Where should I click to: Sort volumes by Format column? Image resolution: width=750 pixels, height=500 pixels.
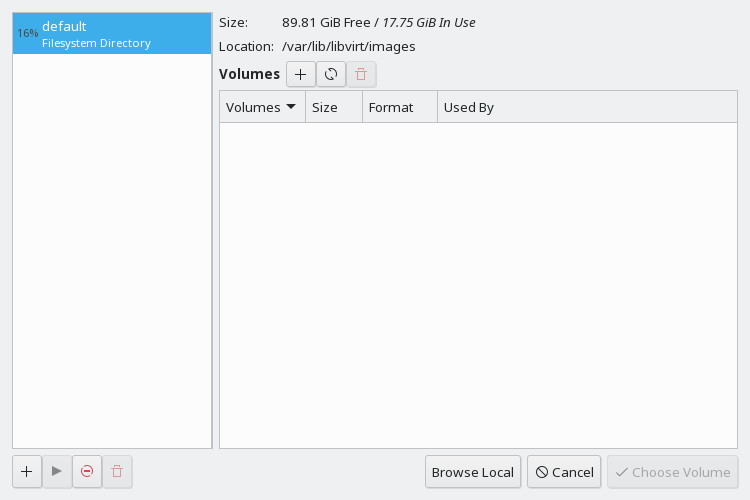391,107
